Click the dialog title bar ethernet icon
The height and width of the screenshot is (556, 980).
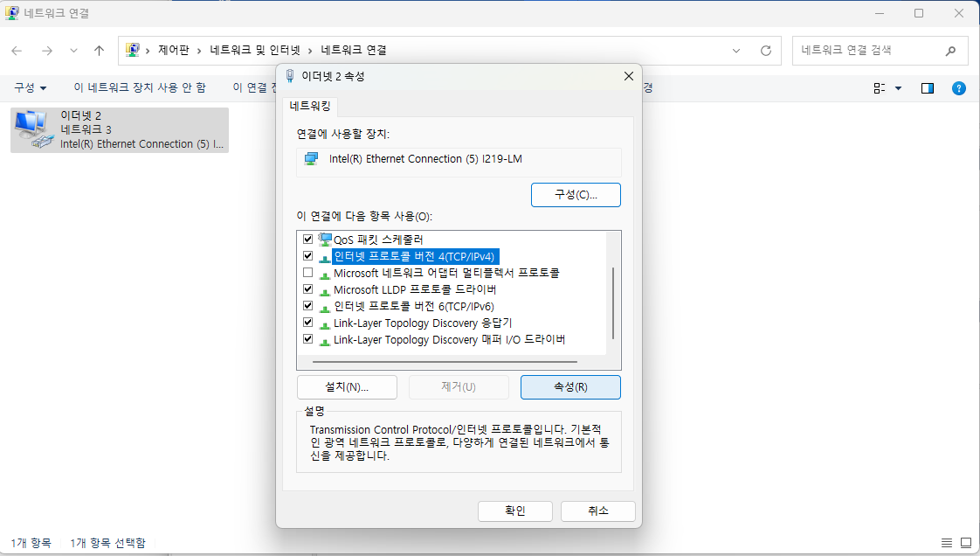[x=290, y=76]
